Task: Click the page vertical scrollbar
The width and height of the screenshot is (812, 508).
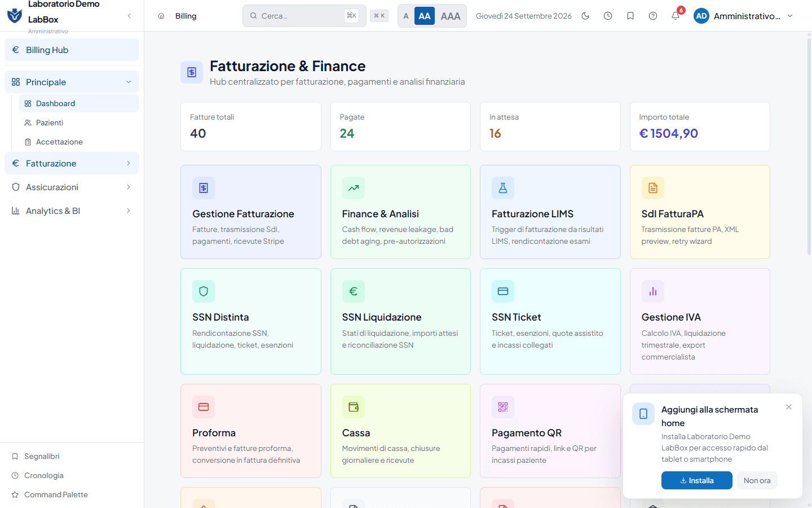Action: [x=809, y=147]
